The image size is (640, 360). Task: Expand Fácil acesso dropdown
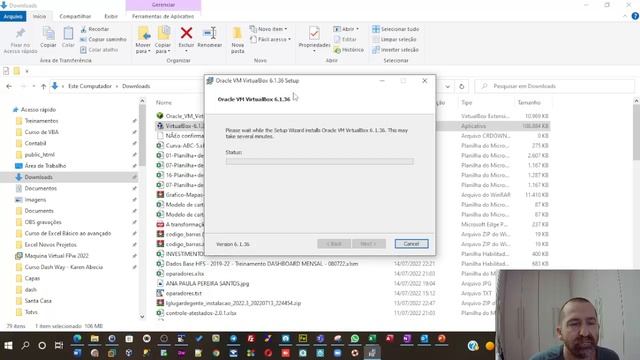coord(270,39)
